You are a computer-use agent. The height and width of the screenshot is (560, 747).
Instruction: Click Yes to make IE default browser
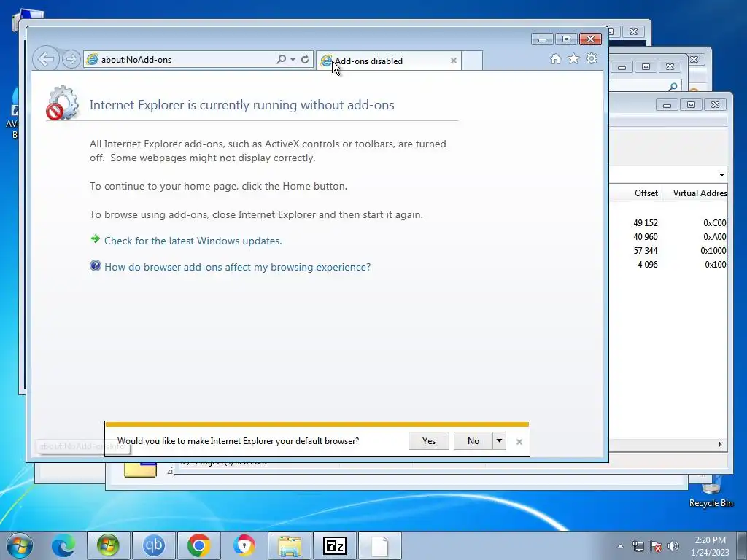pos(429,441)
